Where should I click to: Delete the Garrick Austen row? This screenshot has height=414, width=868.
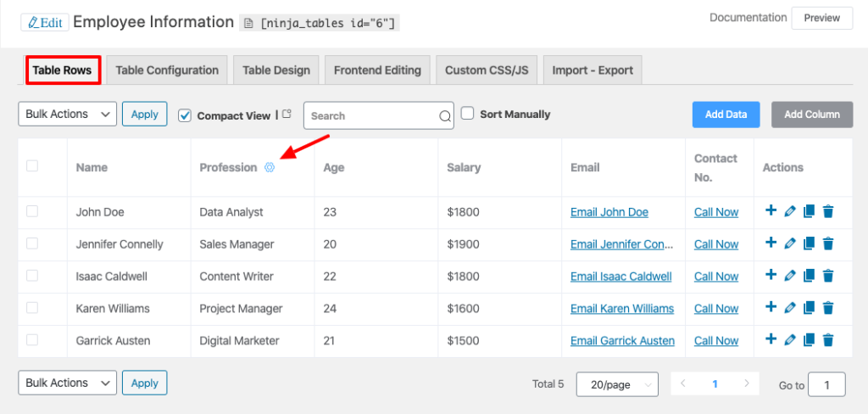point(828,340)
